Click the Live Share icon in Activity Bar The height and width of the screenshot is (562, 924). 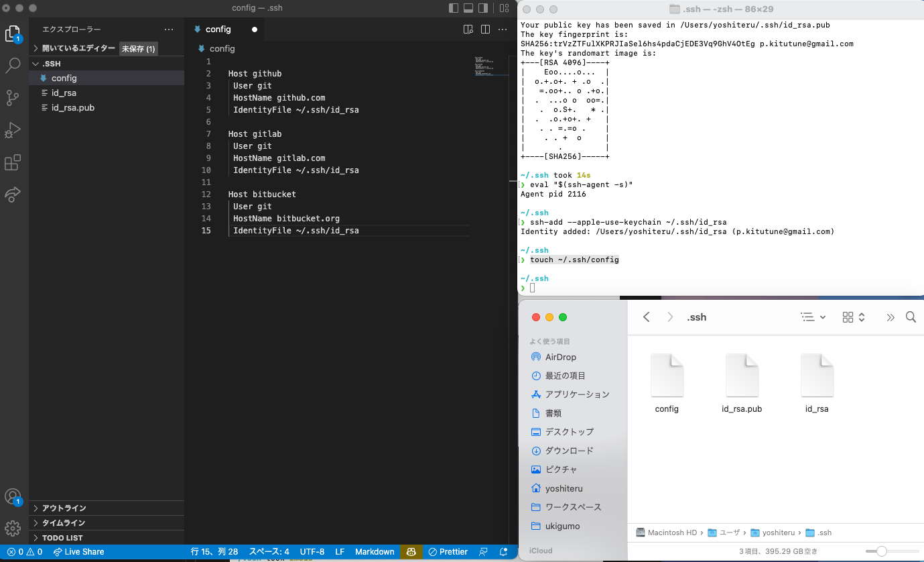pos(13,194)
